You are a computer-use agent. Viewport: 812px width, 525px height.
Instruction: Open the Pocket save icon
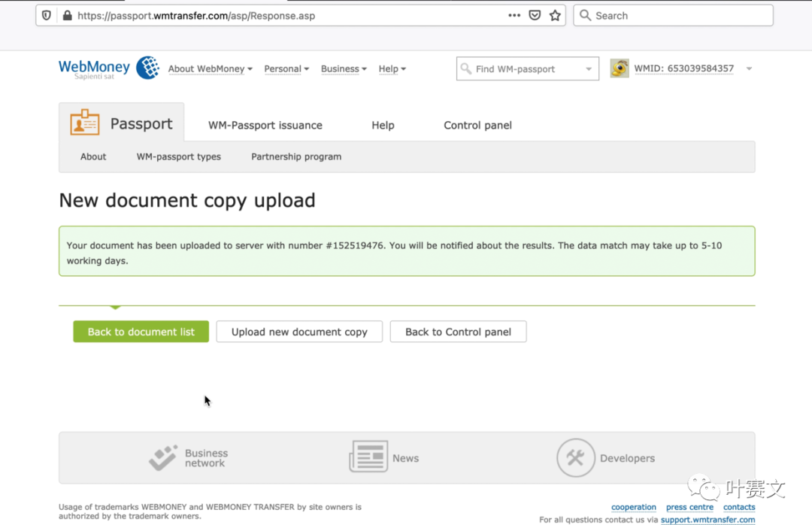tap(535, 16)
